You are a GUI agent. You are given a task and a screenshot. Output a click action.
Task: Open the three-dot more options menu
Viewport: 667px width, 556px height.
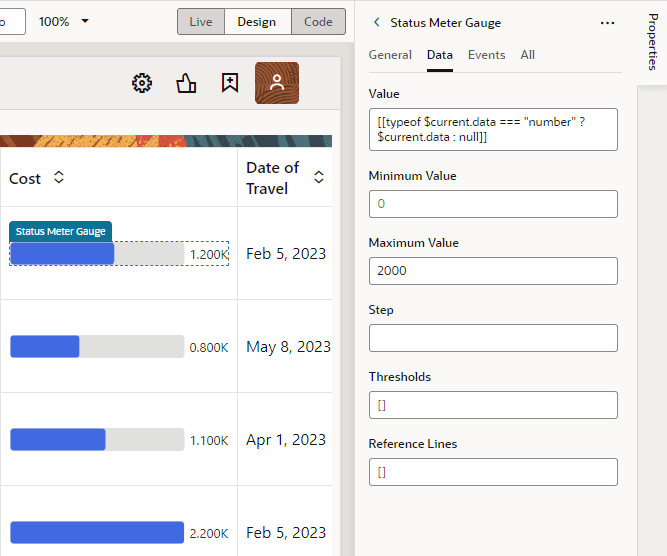[x=607, y=23]
